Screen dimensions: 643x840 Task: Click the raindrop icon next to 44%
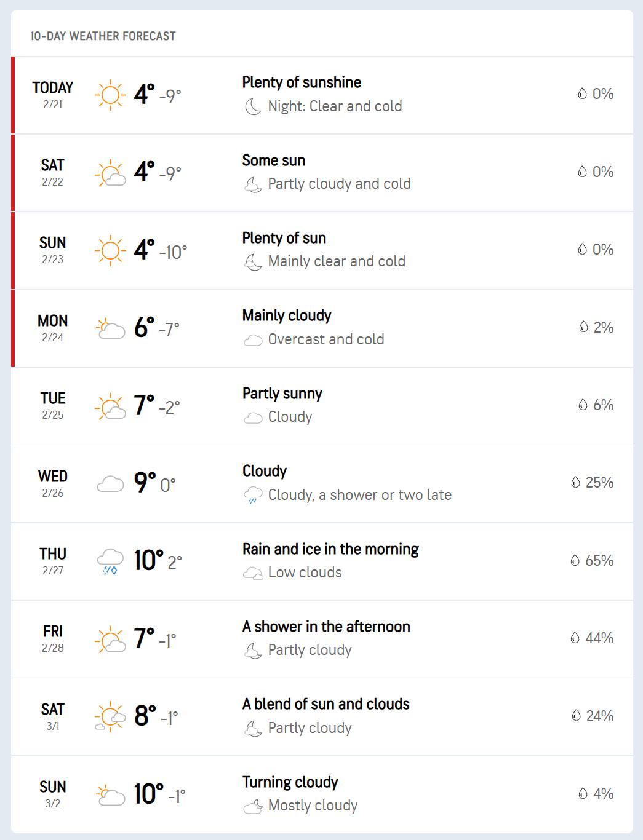[x=575, y=638]
